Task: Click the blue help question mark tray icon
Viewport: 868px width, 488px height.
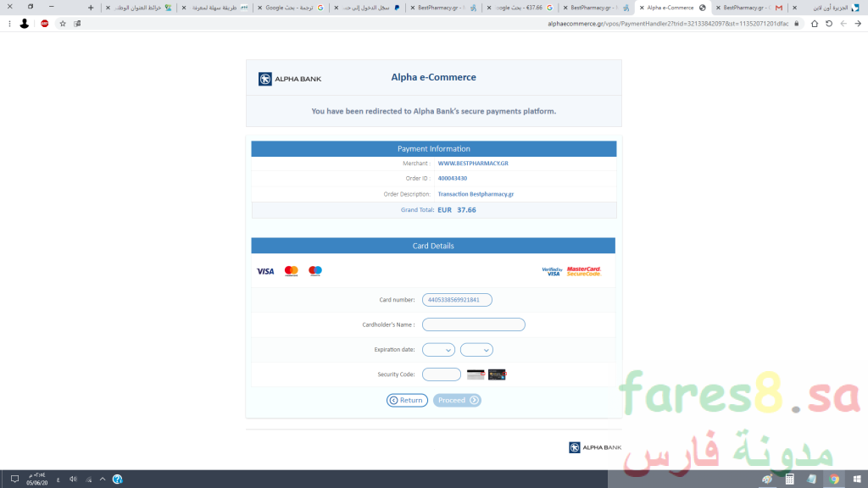Action: 117,480
